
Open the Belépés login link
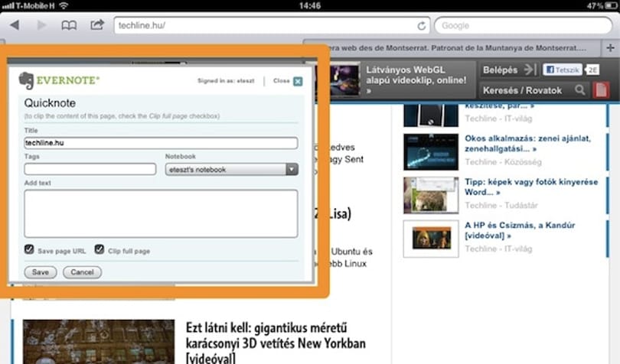[500, 70]
